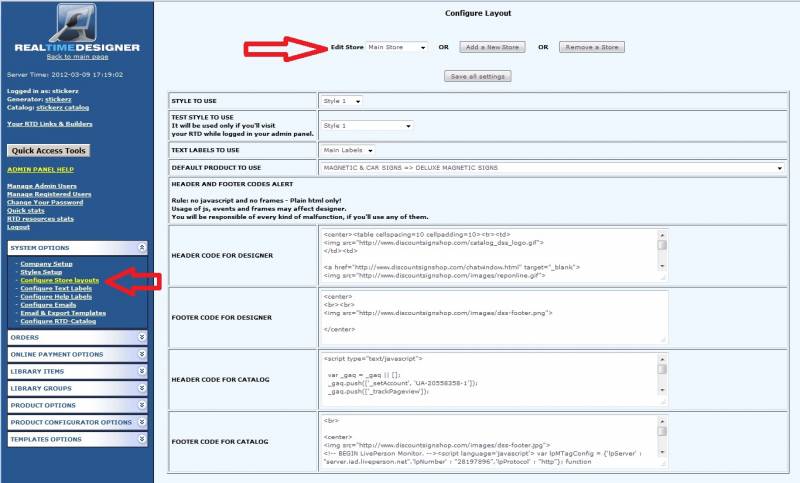
Task: Open Configure Emails
Action: pyautogui.click(x=48, y=305)
